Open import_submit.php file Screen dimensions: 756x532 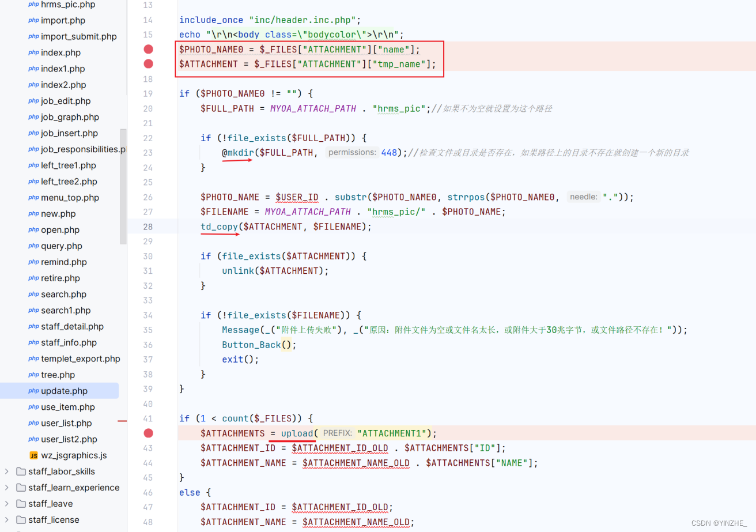pos(79,37)
